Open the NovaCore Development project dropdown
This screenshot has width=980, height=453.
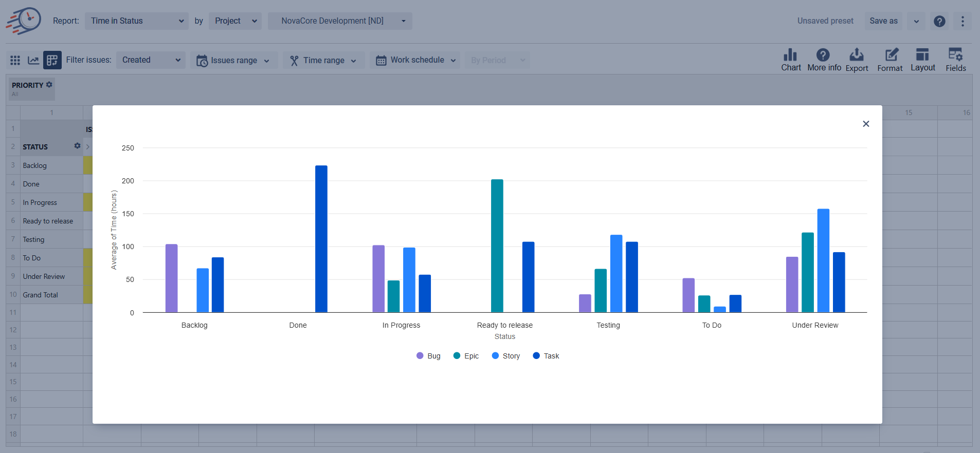pos(340,21)
